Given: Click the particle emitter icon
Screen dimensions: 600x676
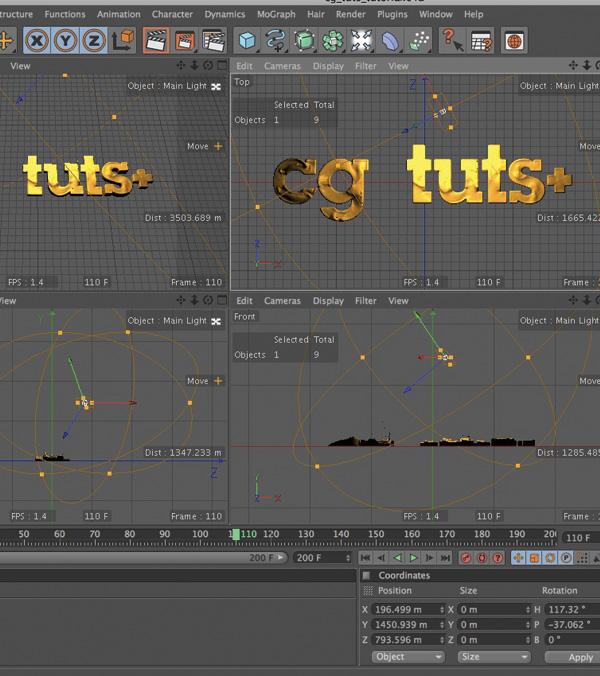Looking at the screenshot, I should tap(419, 41).
